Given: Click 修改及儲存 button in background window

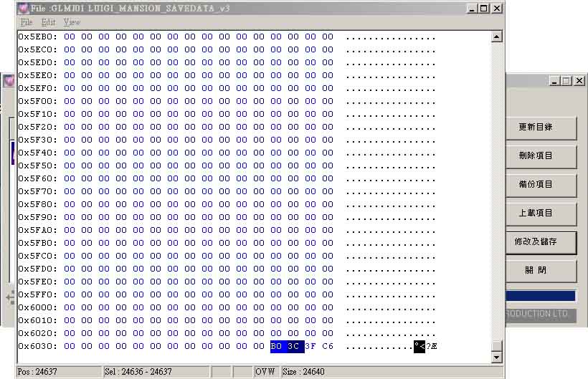Looking at the screenshot, I should (541, 242).
